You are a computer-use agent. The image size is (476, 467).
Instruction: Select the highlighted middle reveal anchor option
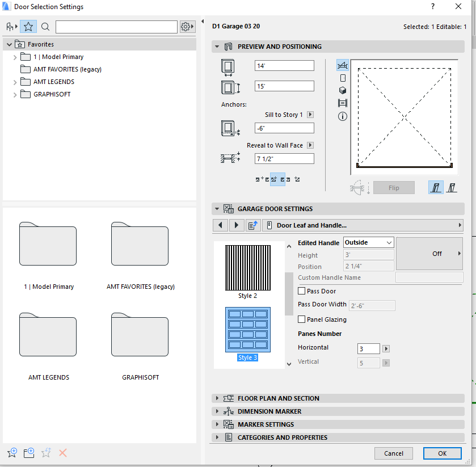coord(277,179)
